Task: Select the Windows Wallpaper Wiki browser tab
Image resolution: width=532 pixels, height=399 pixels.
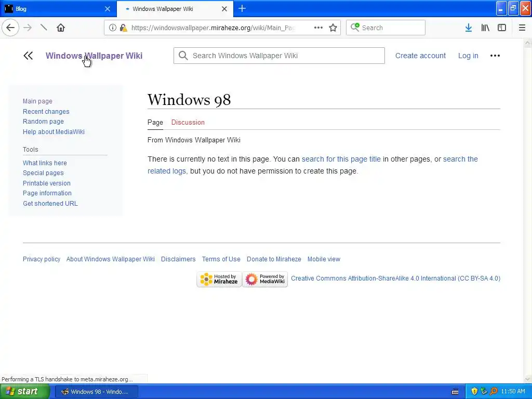Action: [175, 9]
